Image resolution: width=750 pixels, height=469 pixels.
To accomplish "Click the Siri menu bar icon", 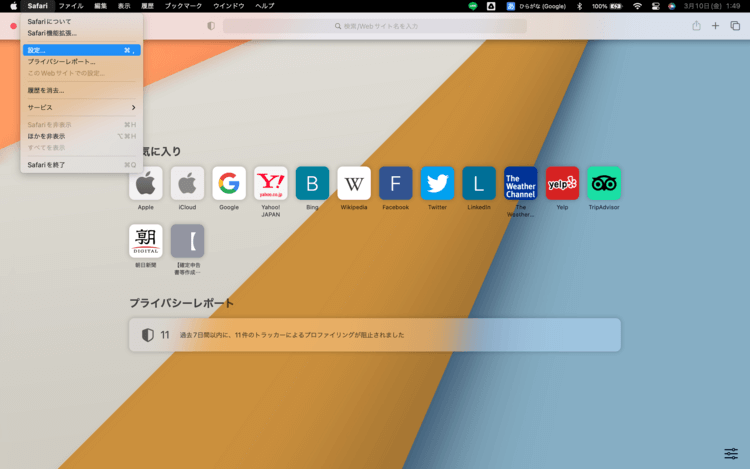I will [672, 6].
